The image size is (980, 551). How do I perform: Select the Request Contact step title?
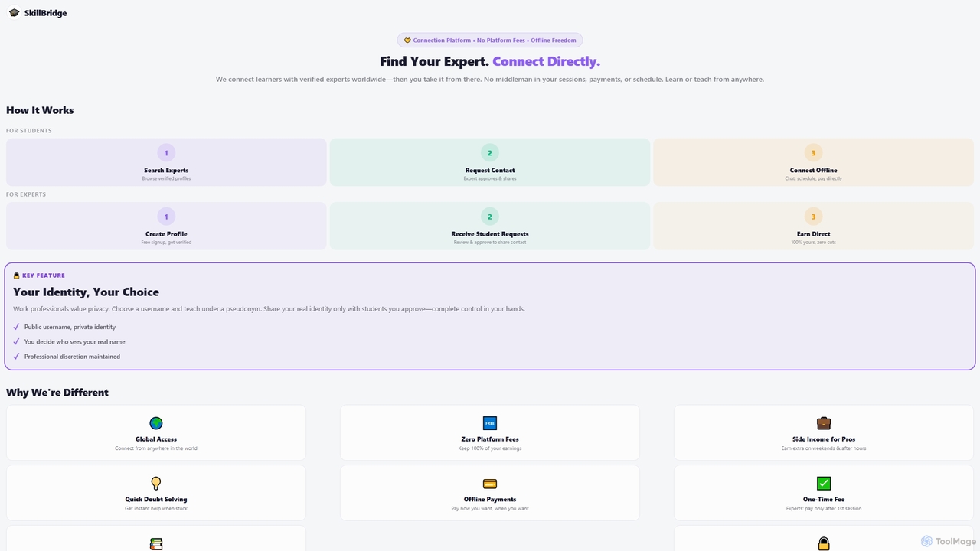(x=490, y=171)
